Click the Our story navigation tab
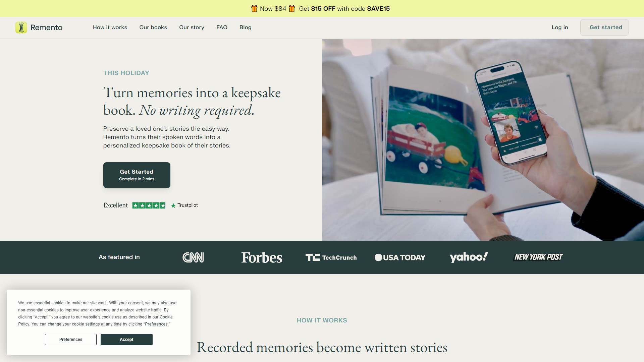This screenshot has width=644, height=362. pos(192,27)
